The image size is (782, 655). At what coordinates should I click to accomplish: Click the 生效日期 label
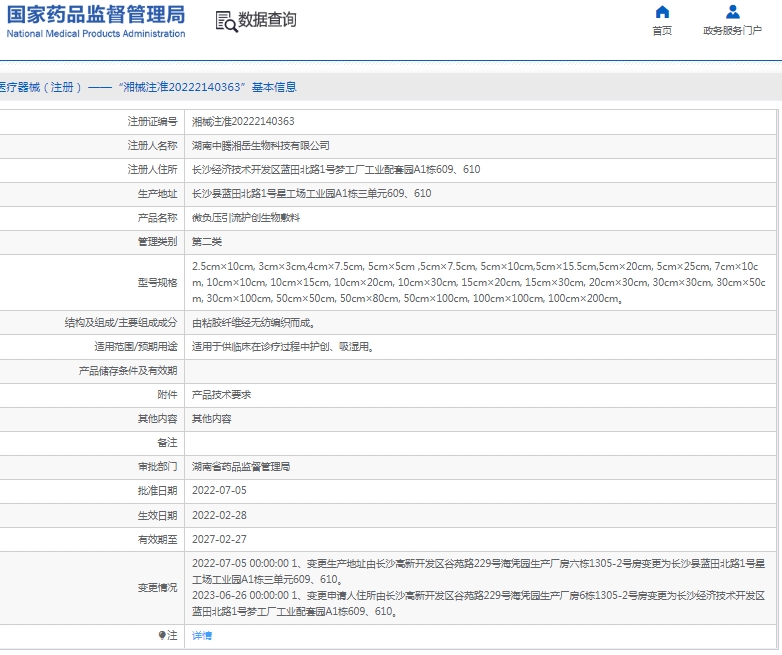tap(158, 515)
